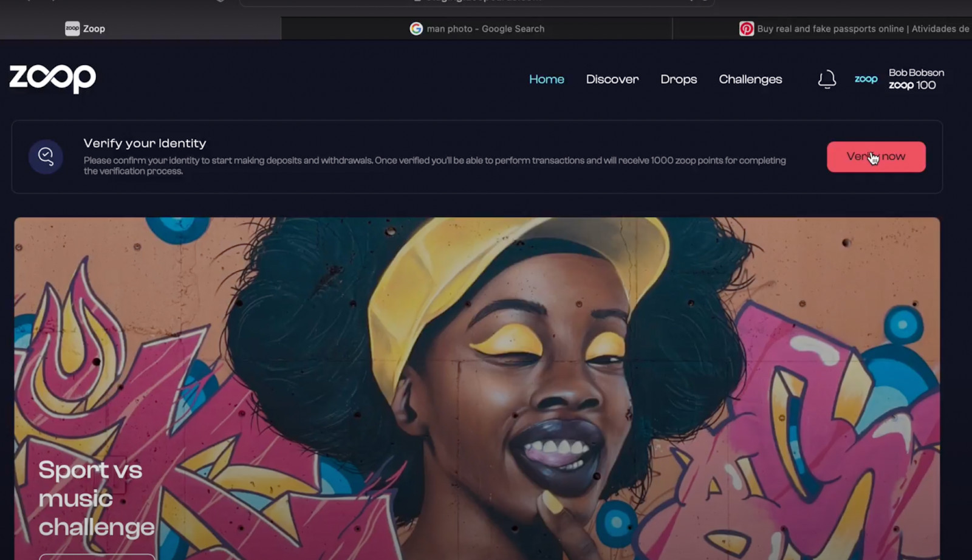This screenshot has width=972, height=560.
Task: Switch to the man photo Google Search tab
Action: tap(477, 29)
